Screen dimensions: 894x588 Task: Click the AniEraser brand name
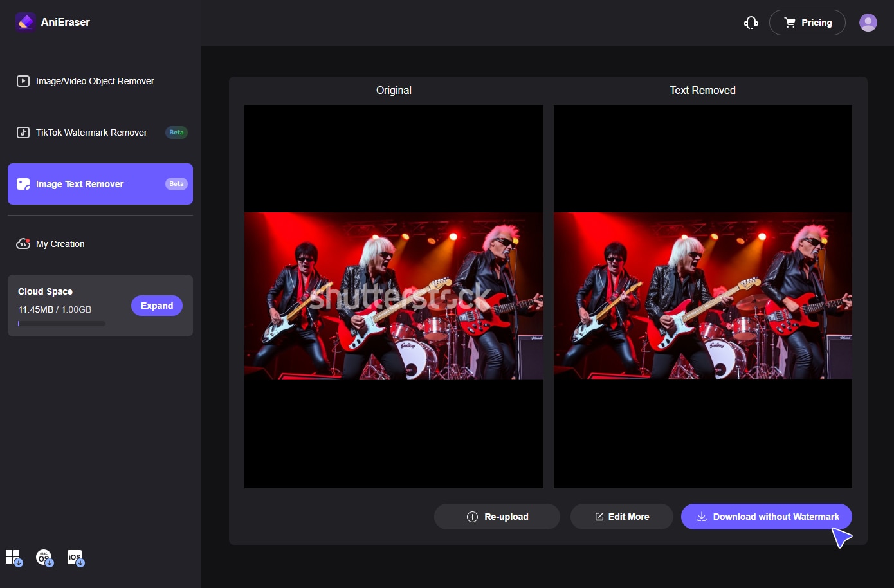tap(66, 22)
